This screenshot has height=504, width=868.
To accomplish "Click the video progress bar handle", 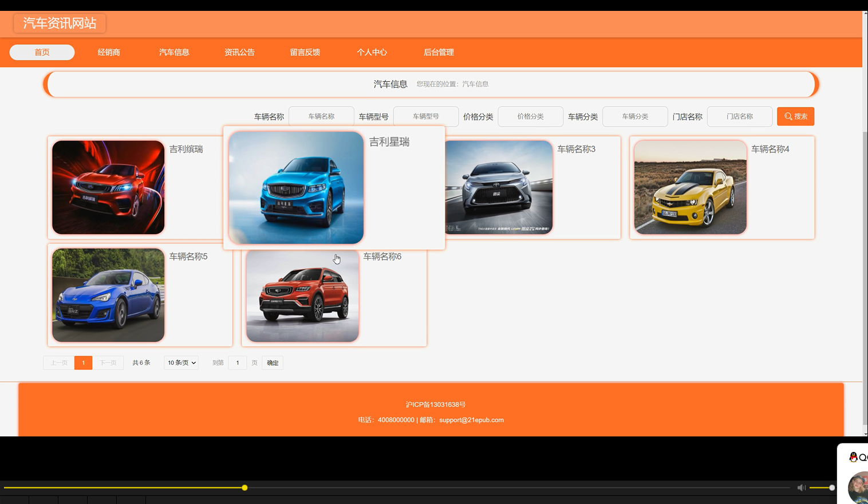I will point(244,487).
